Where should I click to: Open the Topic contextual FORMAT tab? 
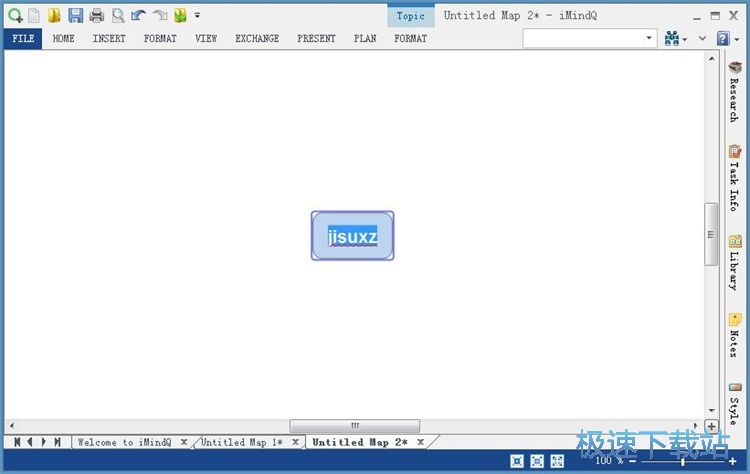coord(410,39)
